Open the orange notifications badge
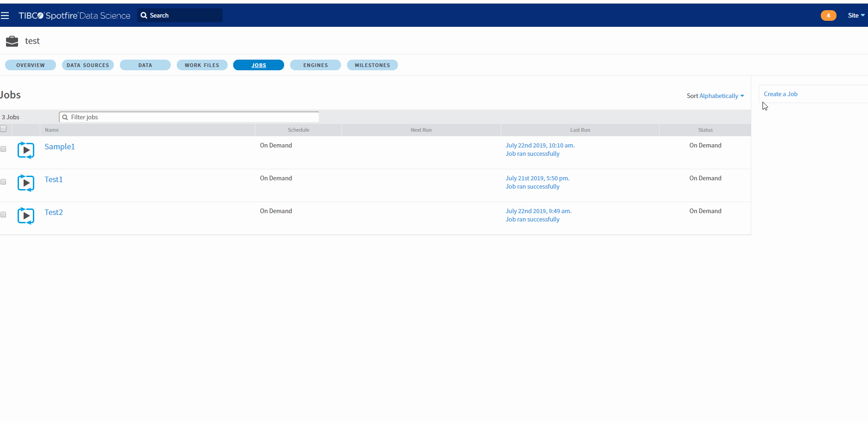The height and width of the screenshot is (423, 868). [x=828, y=16]
